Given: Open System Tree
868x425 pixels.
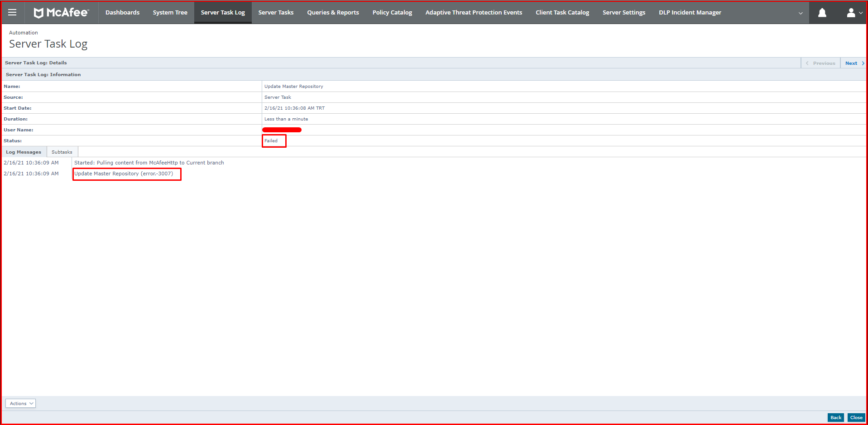Looking at the screenshot, I should click(x=170, y=13).
